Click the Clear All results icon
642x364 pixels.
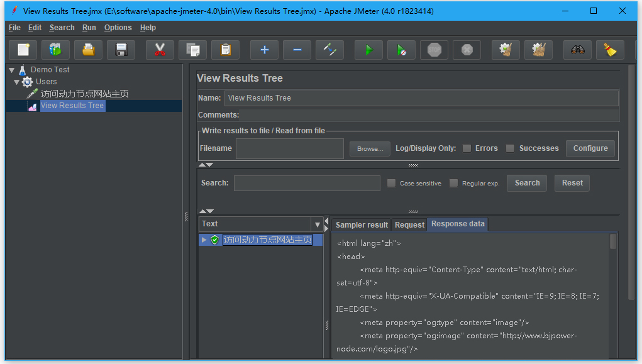pyautogui.click(x=539, y=50)
